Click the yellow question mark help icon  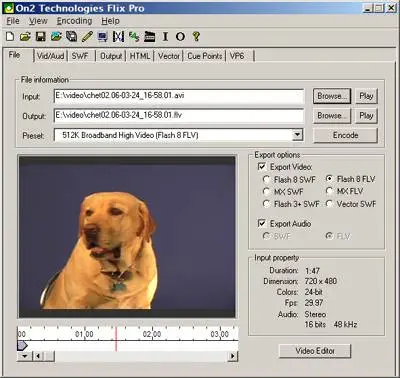(196, 36)
